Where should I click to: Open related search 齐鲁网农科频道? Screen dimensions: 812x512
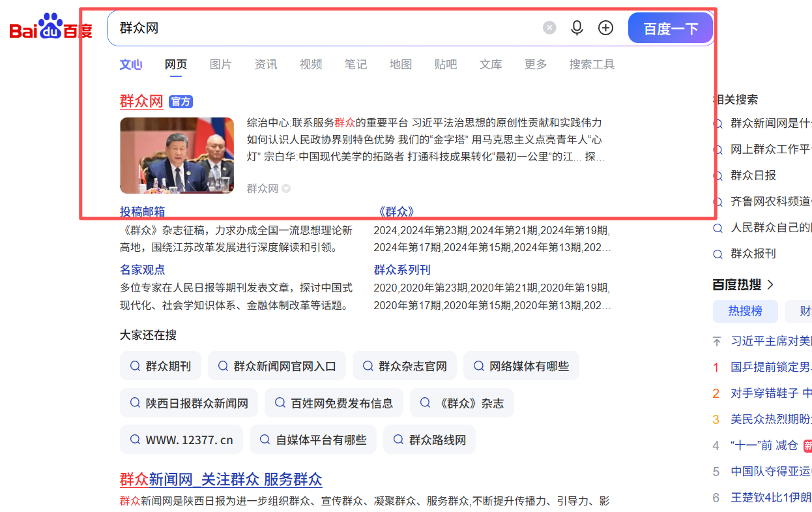(x=771, y=202)
